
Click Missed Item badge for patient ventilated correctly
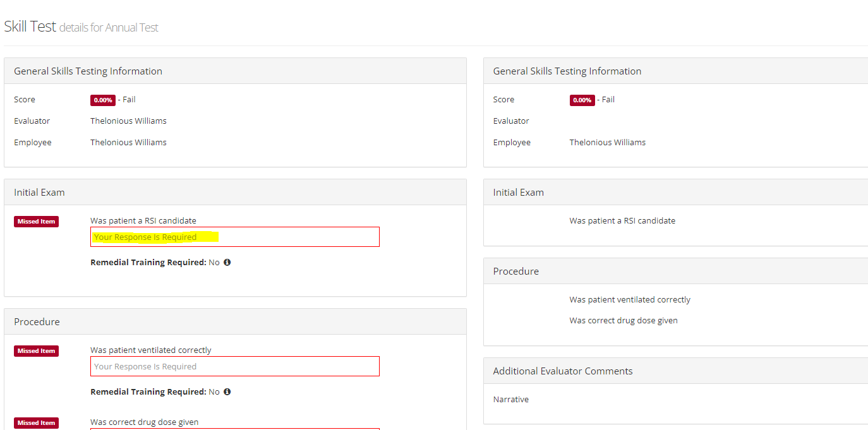click(36, 351)
